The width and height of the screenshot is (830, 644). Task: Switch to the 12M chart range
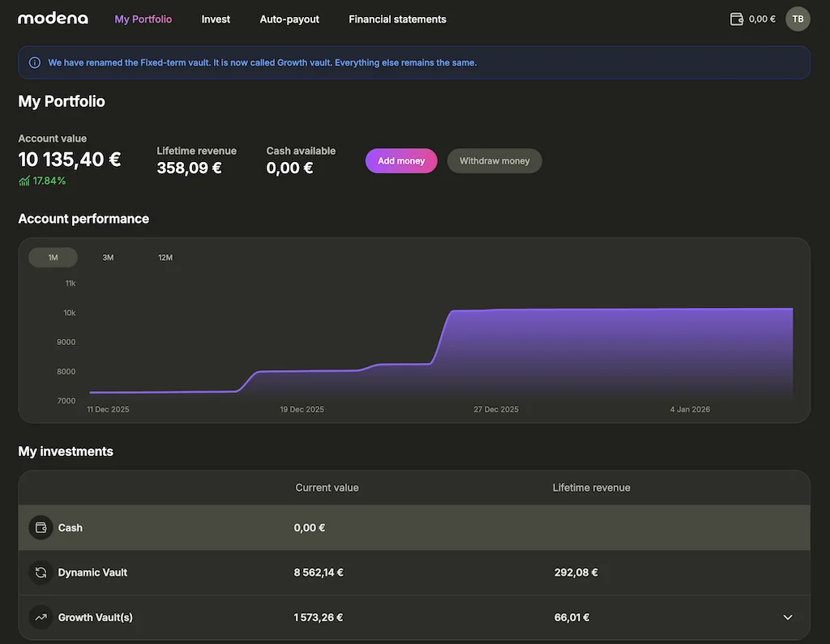(165, 257)
